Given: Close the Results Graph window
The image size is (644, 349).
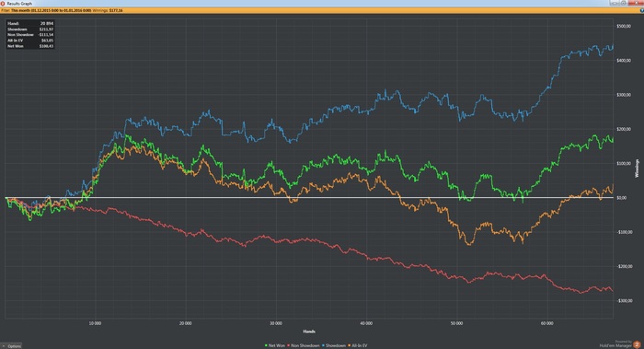Looking at the screenshot, I should click(636, 3).
